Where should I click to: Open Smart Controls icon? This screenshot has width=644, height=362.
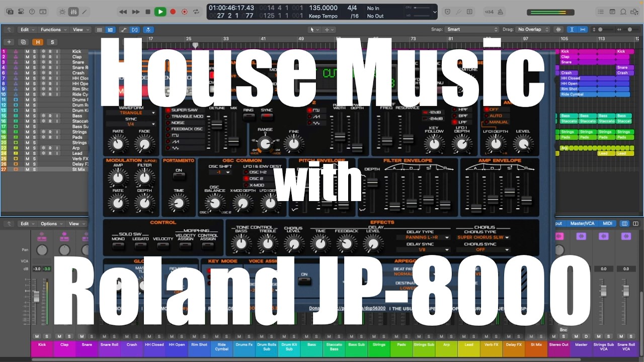(x=62, y=12)
